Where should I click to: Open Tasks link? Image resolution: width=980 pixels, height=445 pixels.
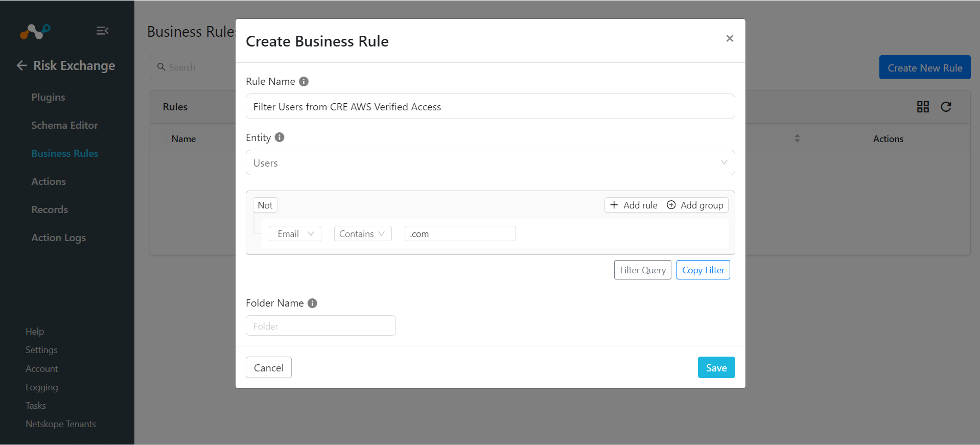36,405
